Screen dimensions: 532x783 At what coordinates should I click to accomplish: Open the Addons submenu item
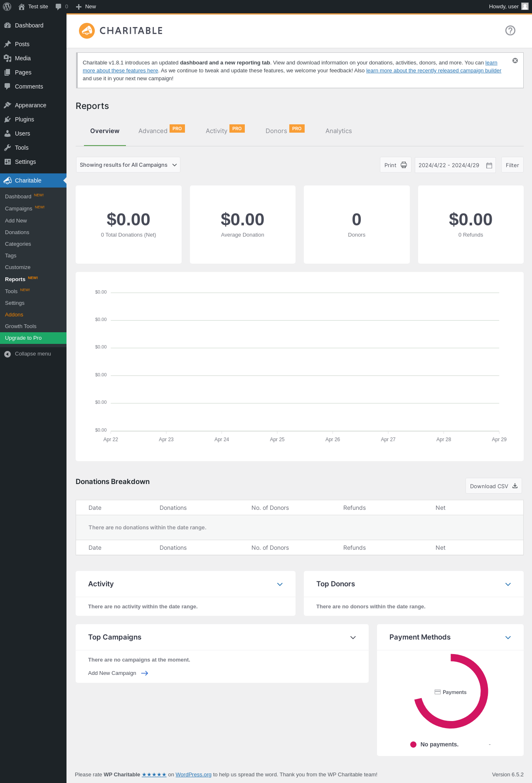coord(33,315)
